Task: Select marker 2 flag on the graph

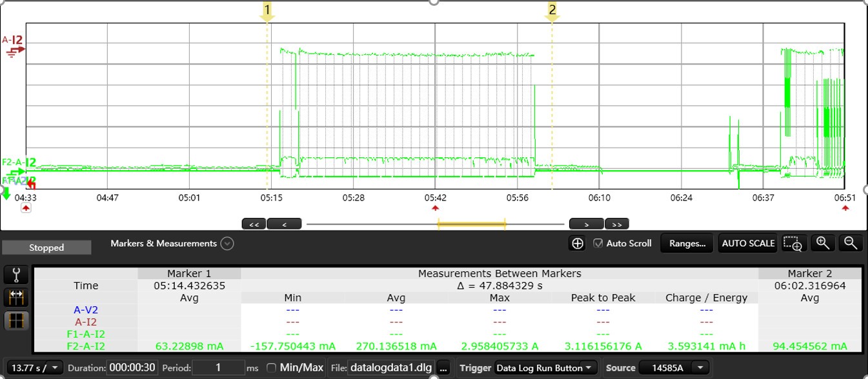Action: click(552, 11)
